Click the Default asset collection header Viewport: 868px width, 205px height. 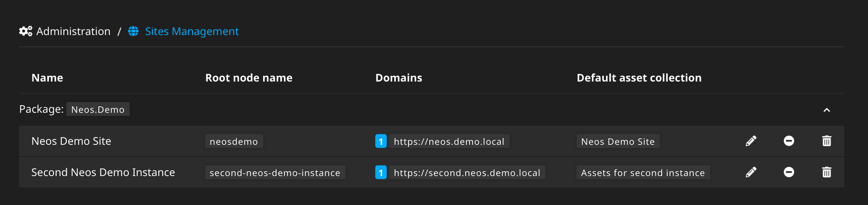click(639, 78)
